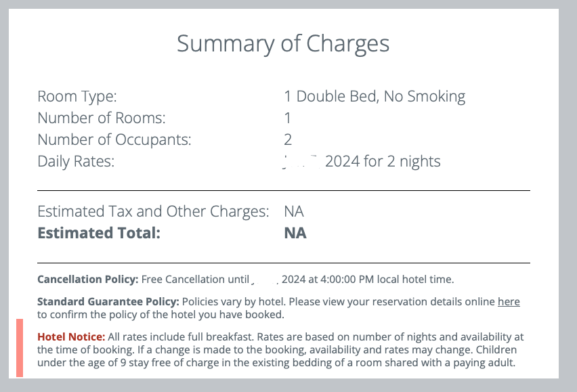Click the red bar beside Hotel Notice

[x=20, y=348]
